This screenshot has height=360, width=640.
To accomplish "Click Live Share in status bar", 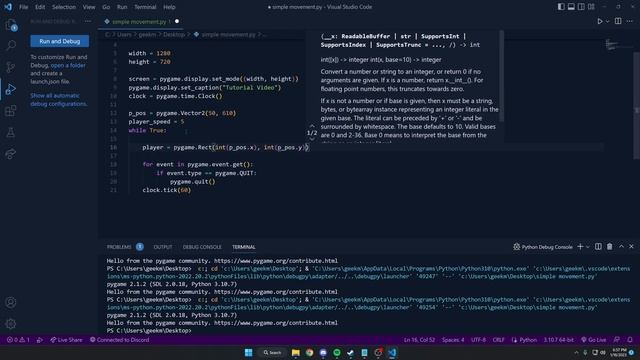I will click(x=66, y=340).
